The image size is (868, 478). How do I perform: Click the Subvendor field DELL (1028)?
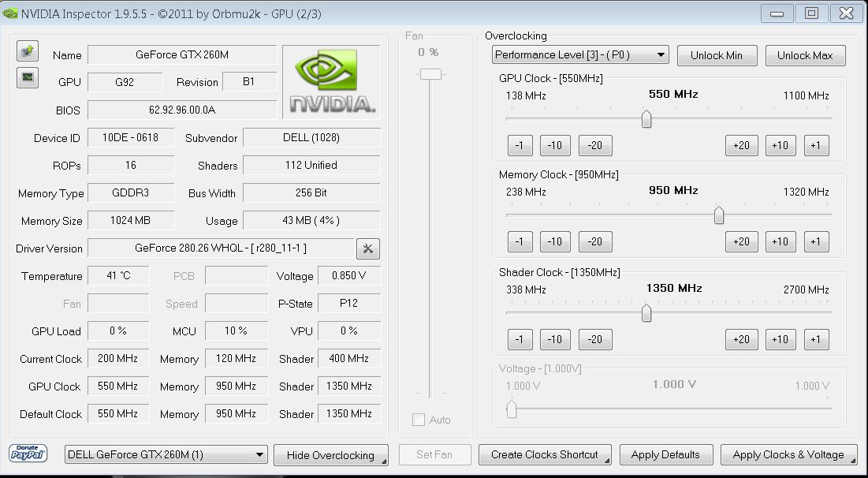click(x=311, y=137)
